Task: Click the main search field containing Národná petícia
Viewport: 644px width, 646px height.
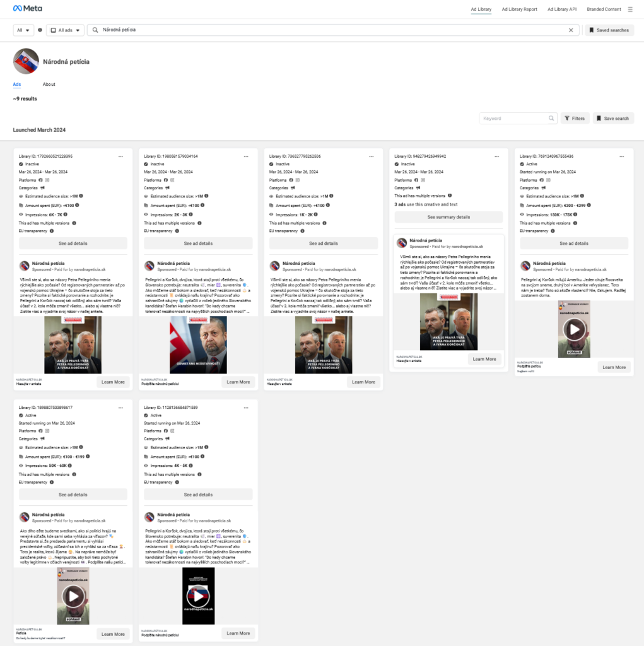Action: [x=333, y=30]
